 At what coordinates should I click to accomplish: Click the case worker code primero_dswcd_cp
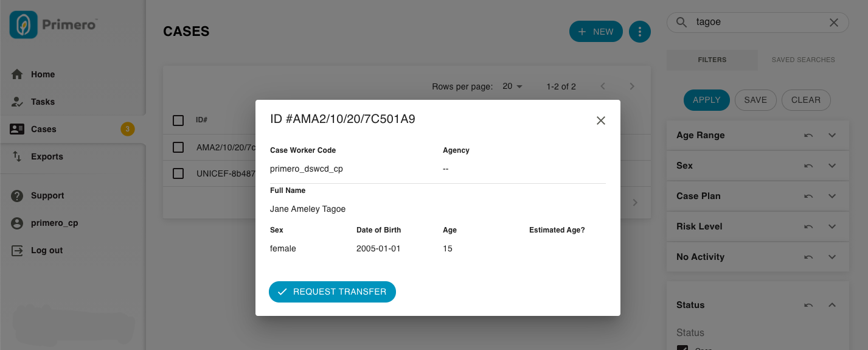point(307,169)
